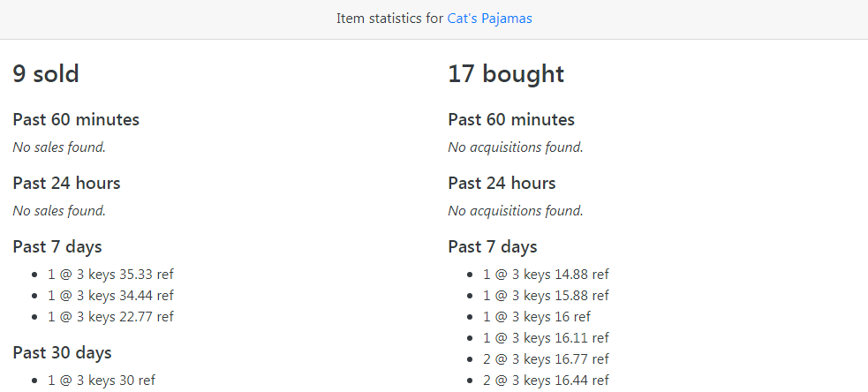
Task: Click Past 7 days heading in bought column
Action: point(493,247)
